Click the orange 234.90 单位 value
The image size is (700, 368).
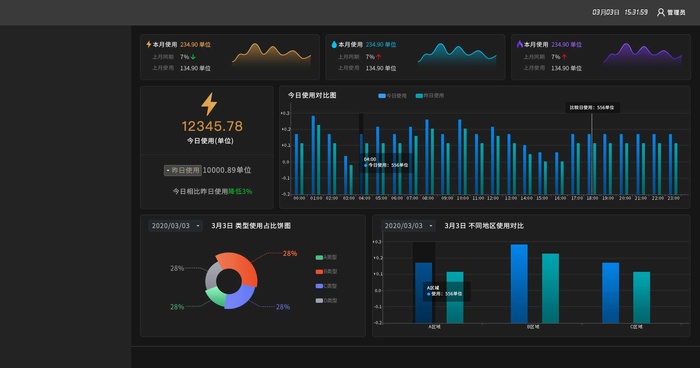196,45
